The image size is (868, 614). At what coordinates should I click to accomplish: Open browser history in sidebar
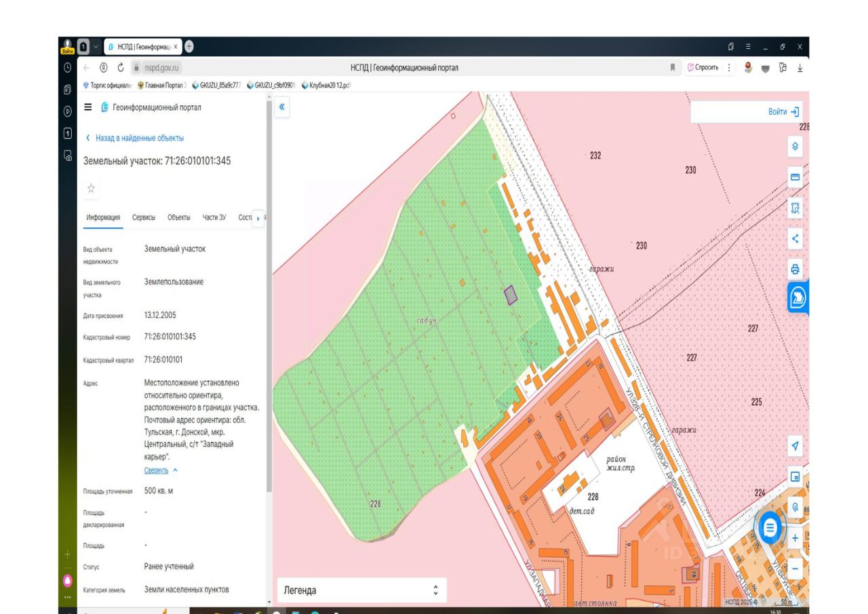coord(67,67)
